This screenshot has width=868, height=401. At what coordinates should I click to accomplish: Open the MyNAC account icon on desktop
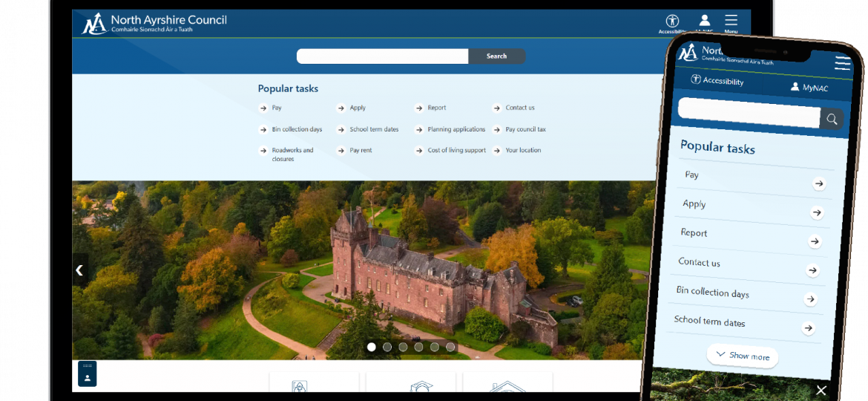[704, 22]
